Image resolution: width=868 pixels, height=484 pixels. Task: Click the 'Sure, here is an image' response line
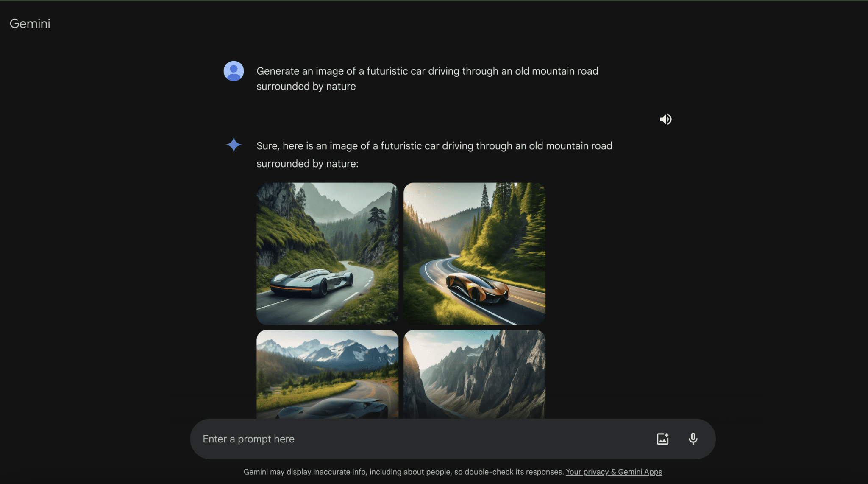434,146
